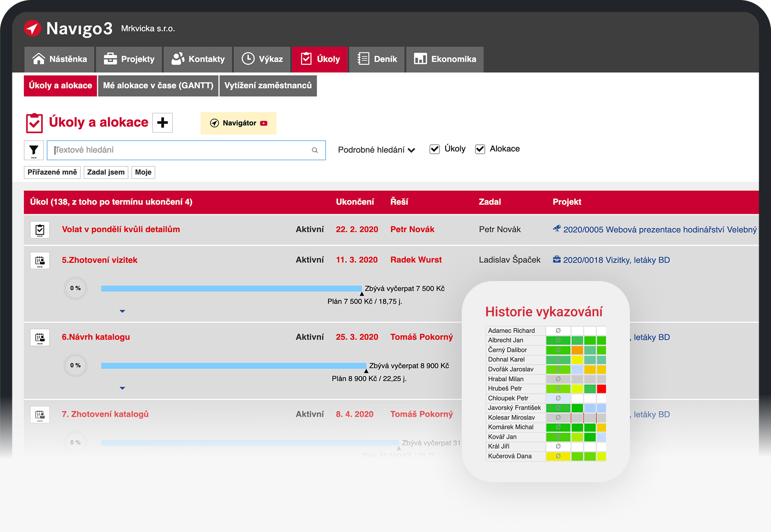771x532 pixels.
Task: Toggle the Přiřazené mně filter
Action: pyautogui.click(x=52, y=172)
